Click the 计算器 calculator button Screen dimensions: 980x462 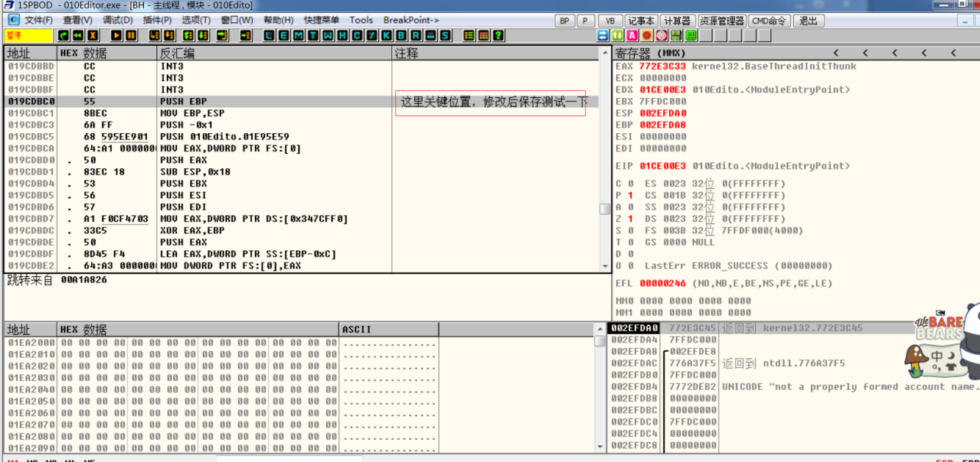pos(677,21)
